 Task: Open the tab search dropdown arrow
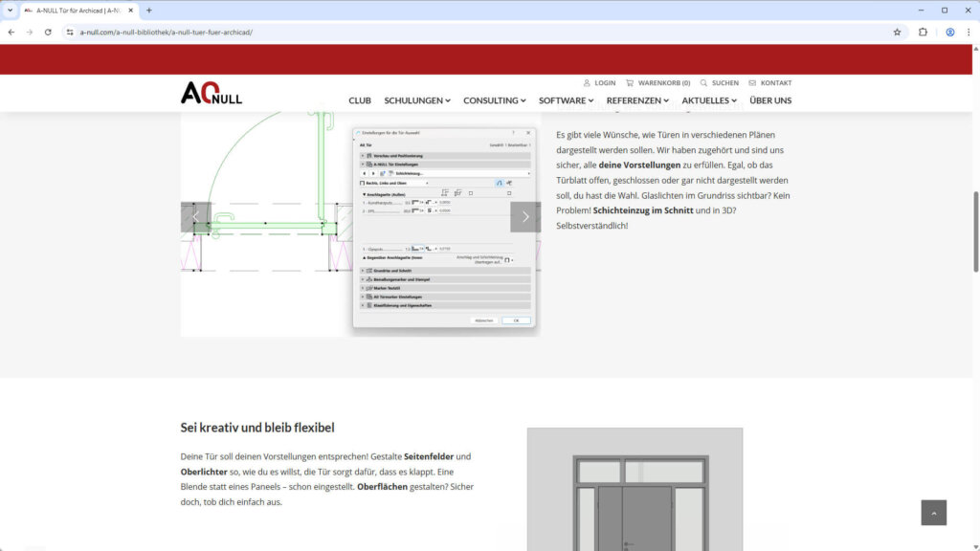(10, 10)
